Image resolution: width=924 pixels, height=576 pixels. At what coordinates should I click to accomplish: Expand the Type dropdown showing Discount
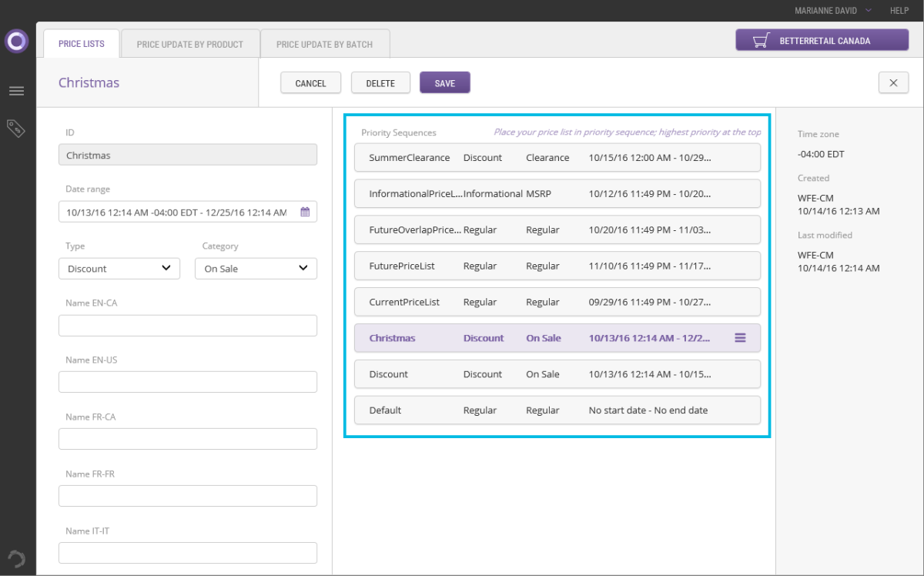[119, 268]
